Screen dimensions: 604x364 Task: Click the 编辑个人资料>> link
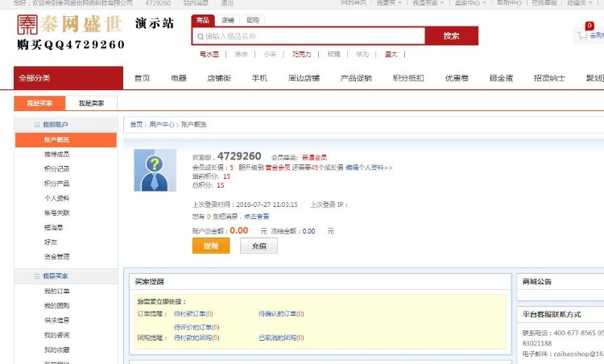(x=369, y=168)
